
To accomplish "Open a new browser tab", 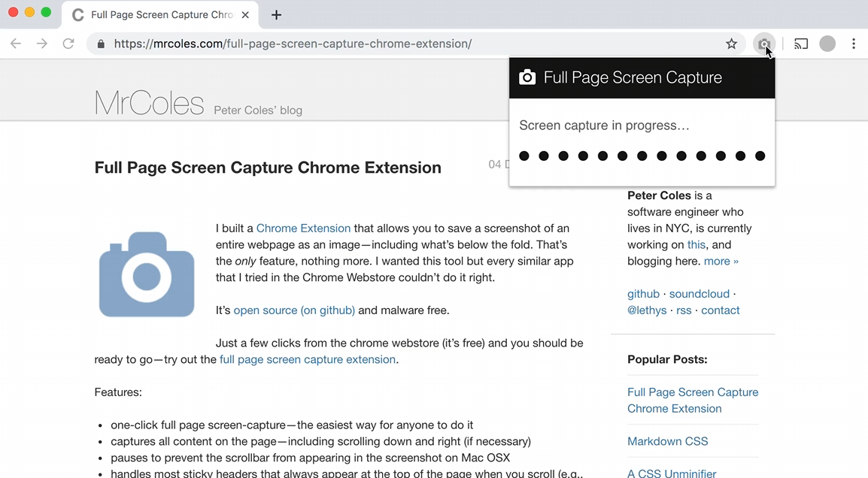I will [276, 15].
